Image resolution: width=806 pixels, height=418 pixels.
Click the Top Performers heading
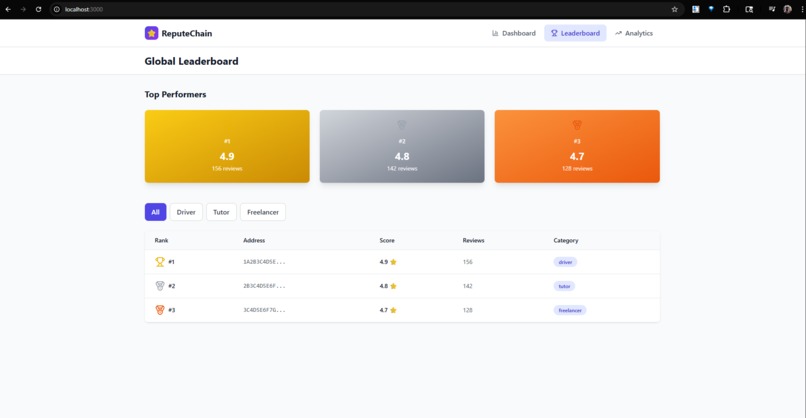point(175,94)
